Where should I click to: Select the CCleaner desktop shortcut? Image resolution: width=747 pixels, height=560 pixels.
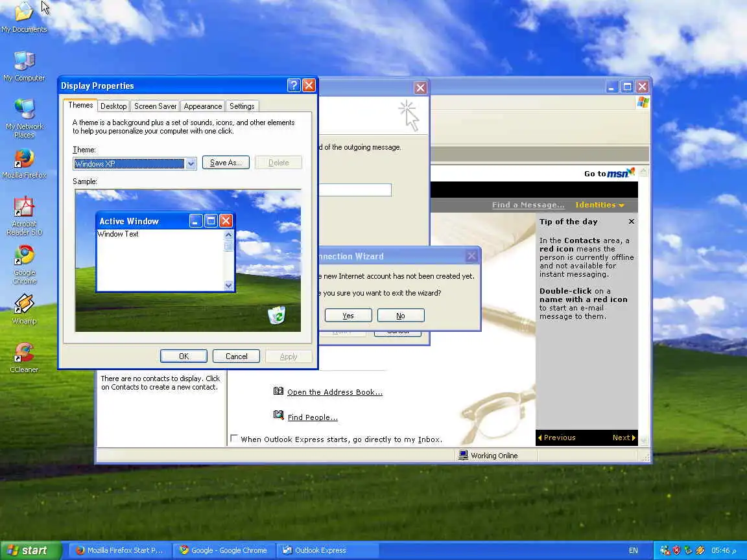click(x=24, y=358)
